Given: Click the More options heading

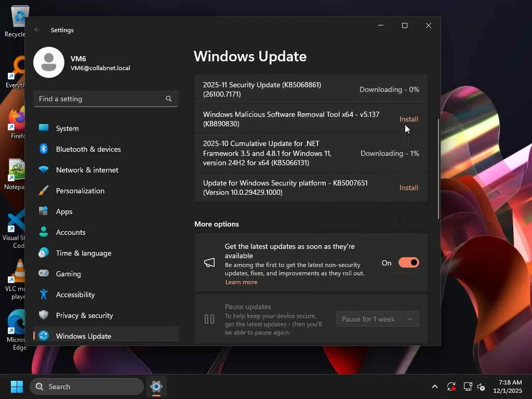Looking at the screenshot, I should click(217, 224).
